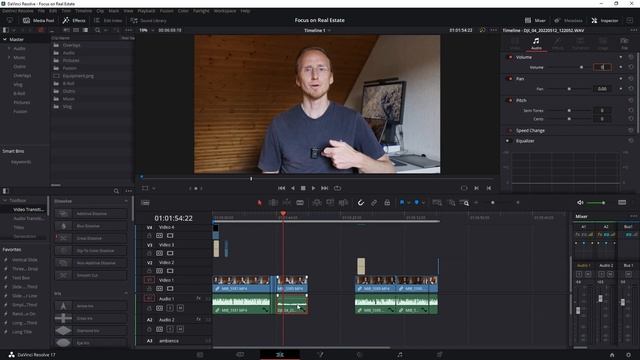Screen dimensions: 640x360
Task: Select the Blade Edit Mode tool
Action: pos(300,202)
